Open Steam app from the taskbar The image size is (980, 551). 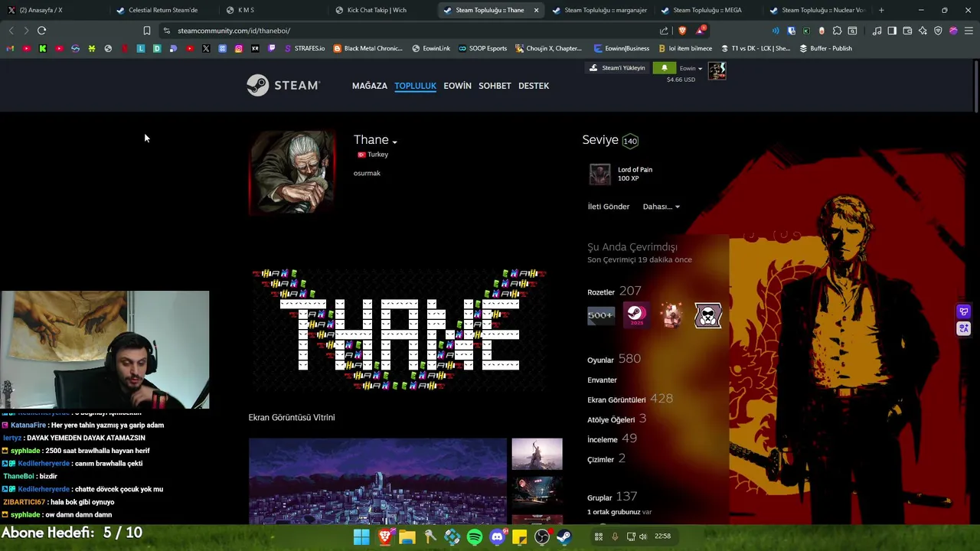tap(564, 537)
